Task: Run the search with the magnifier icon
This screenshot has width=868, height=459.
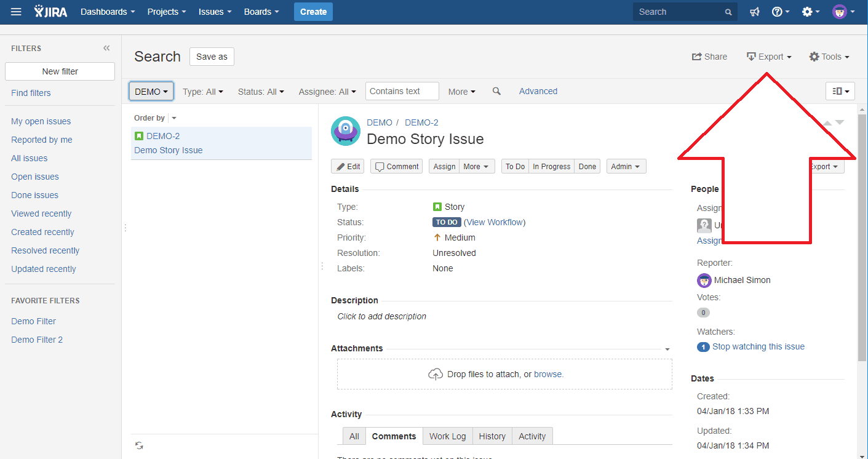Action: (x=496, y=91)
